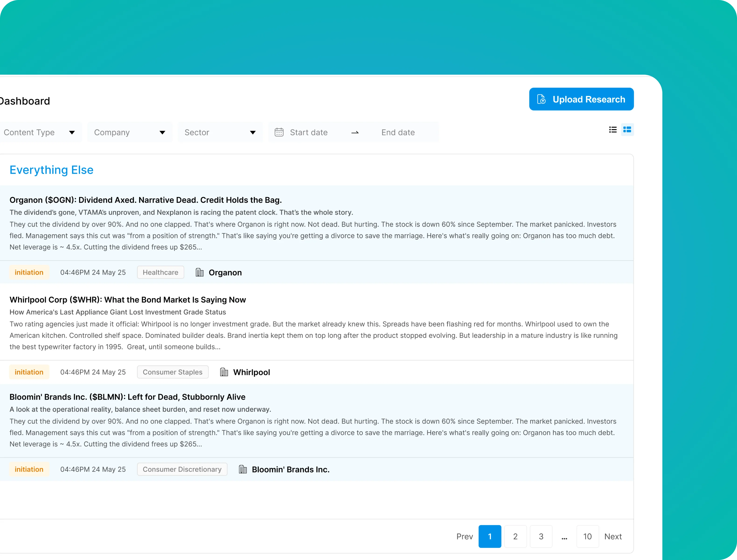Click 'A look at the operational reality' subtitle

(x=140, y=409)
